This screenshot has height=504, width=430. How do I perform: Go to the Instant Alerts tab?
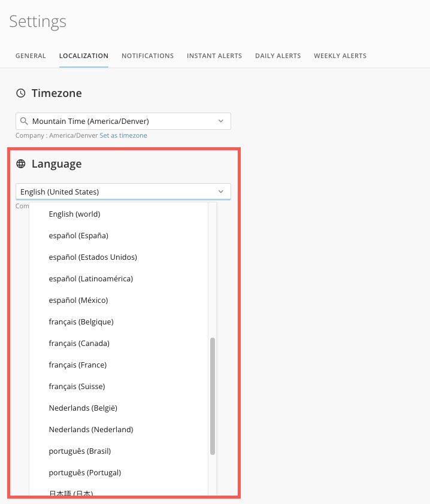214,56
